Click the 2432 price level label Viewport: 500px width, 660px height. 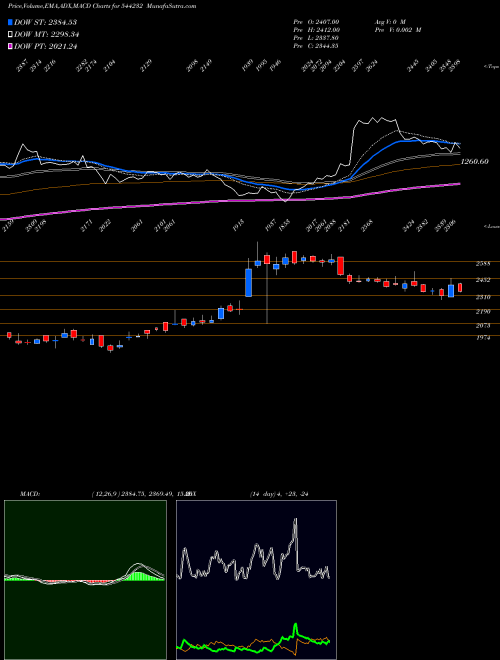(483, 280)
